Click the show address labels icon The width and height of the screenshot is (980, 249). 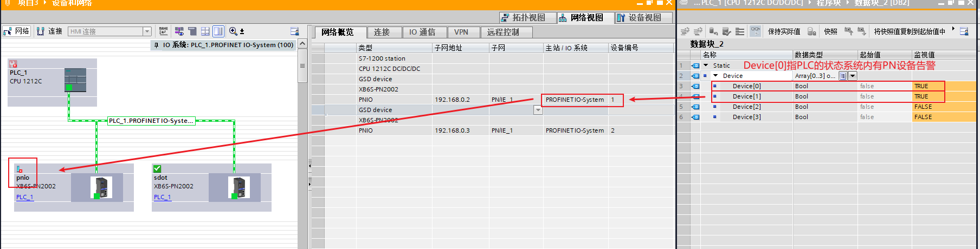(179, 31)
